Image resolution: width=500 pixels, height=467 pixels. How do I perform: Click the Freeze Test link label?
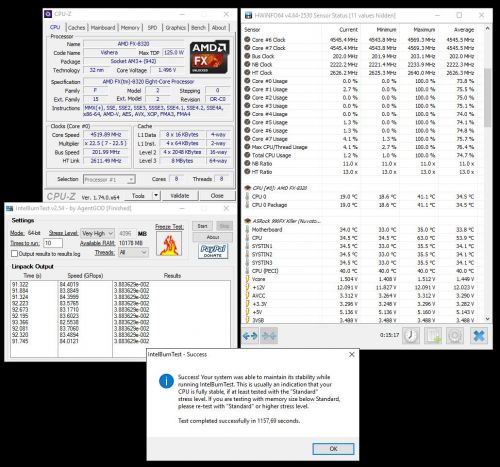pos(169,227)
